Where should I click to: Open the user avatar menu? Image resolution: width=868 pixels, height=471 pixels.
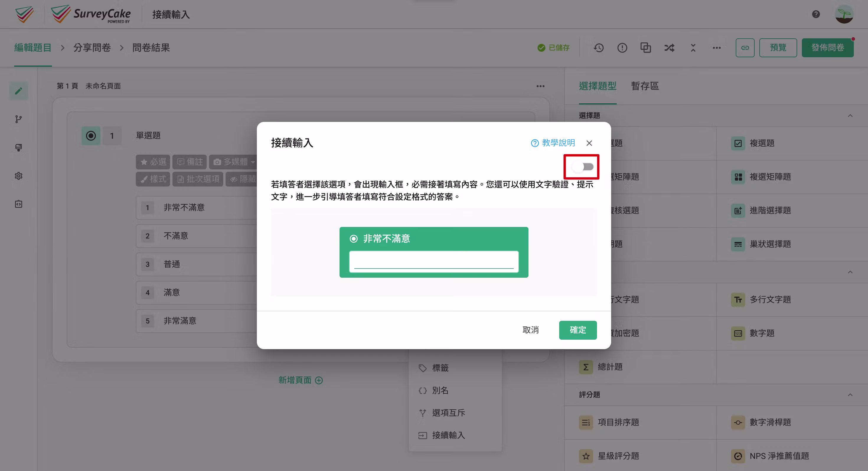click(844, 14)
